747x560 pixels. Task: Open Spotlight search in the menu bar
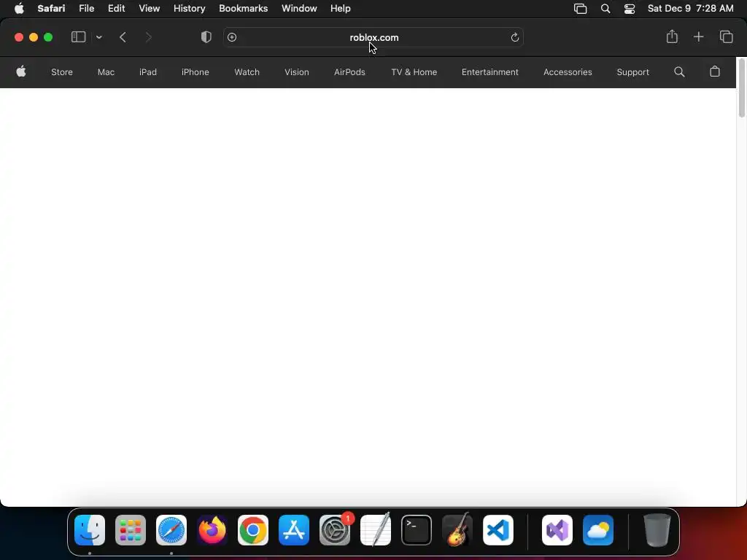(605, 9)
